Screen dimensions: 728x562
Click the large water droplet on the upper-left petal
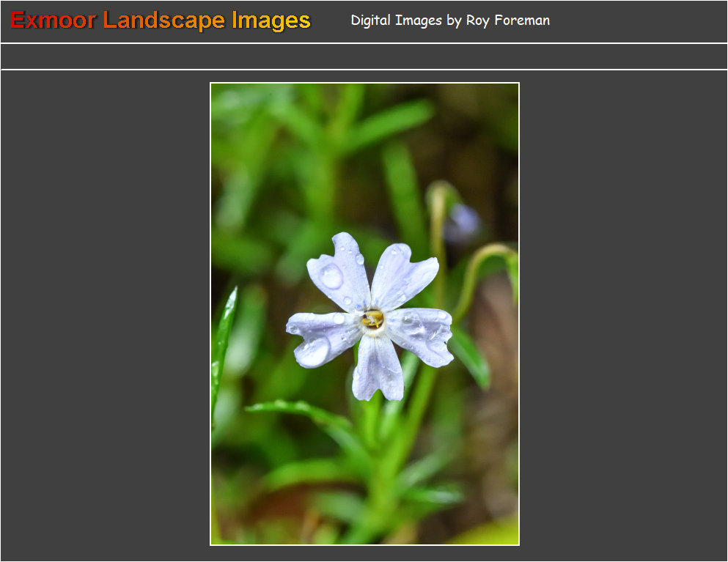[331, 276]
